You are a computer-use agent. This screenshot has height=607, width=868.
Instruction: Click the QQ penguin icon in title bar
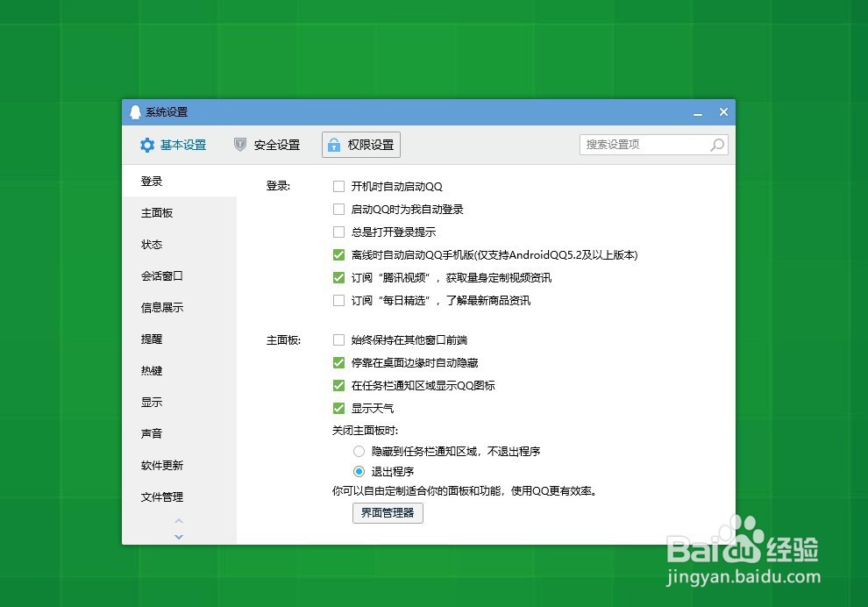pos(136,112)
